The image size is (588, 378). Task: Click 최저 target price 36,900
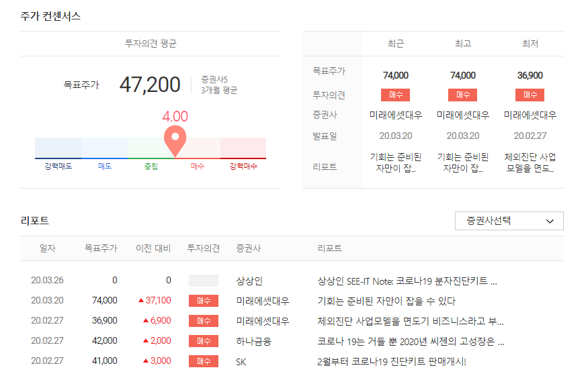point(530,76)
